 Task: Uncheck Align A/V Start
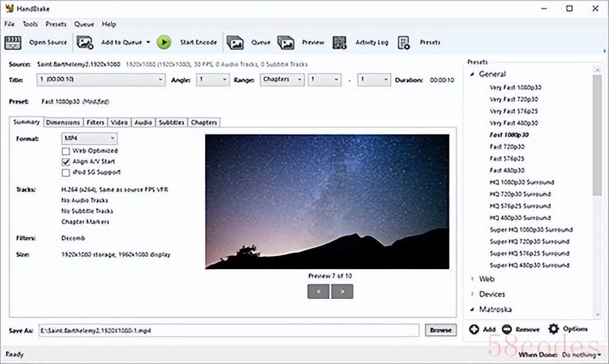click(66, 162)
